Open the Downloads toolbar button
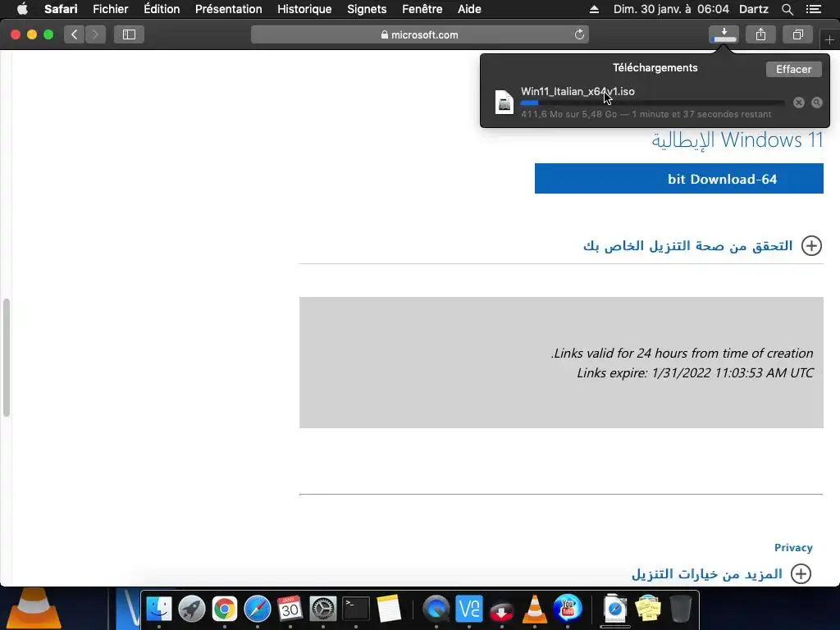 724,34
